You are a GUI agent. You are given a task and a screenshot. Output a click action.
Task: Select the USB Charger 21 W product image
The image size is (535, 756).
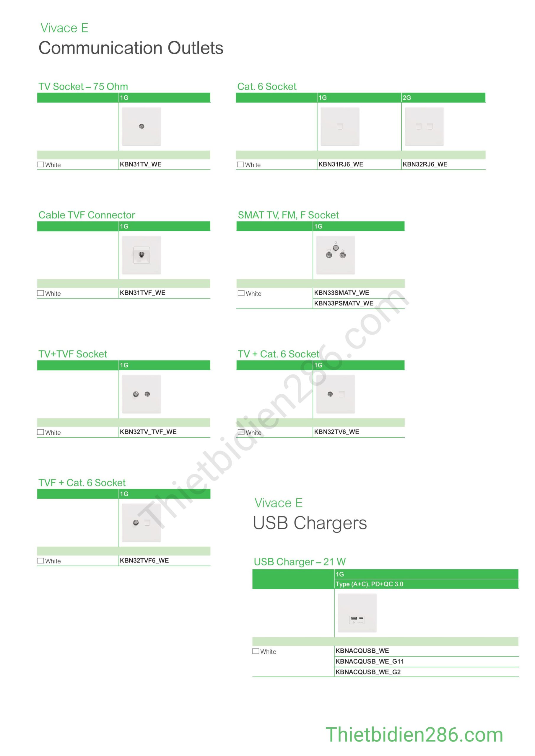point(357,613)
